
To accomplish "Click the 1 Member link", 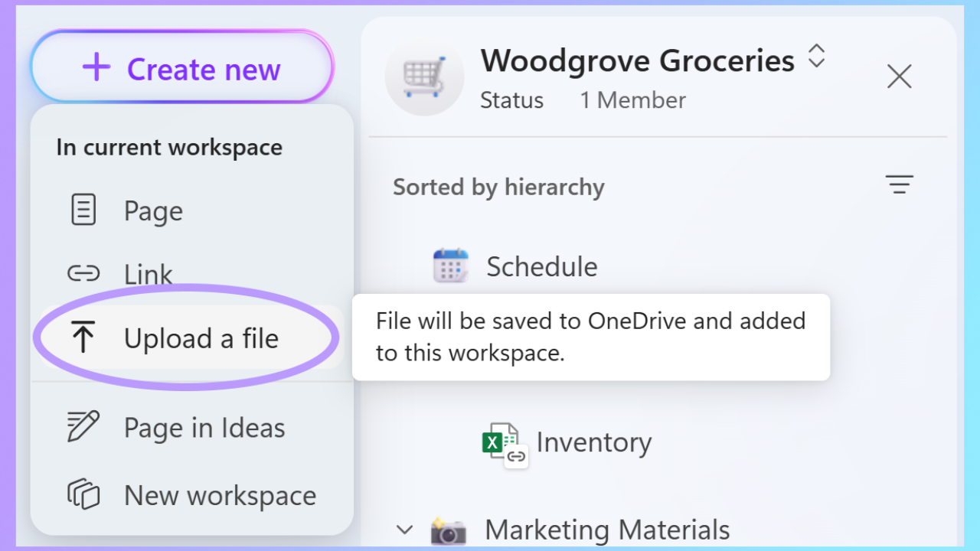I will click(632, 100).
